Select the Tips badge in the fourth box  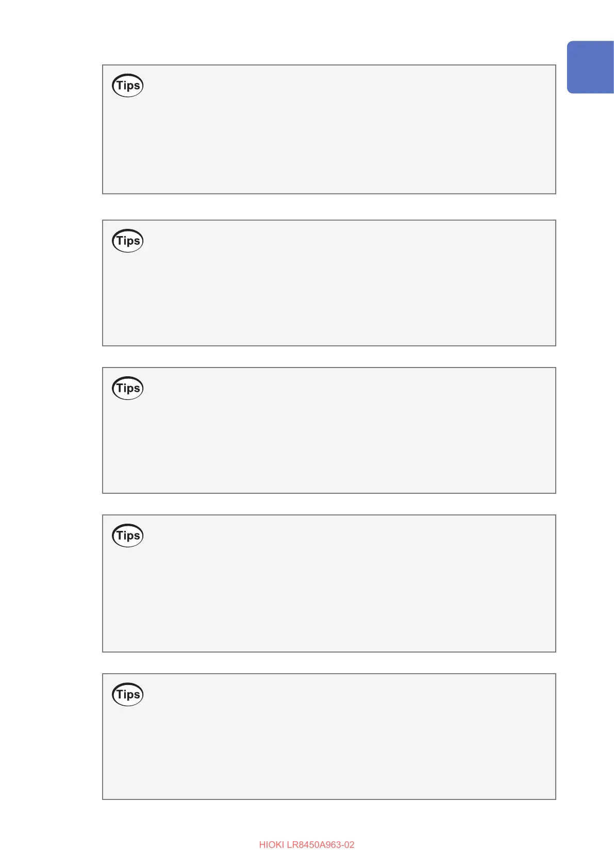coord(127,536)
